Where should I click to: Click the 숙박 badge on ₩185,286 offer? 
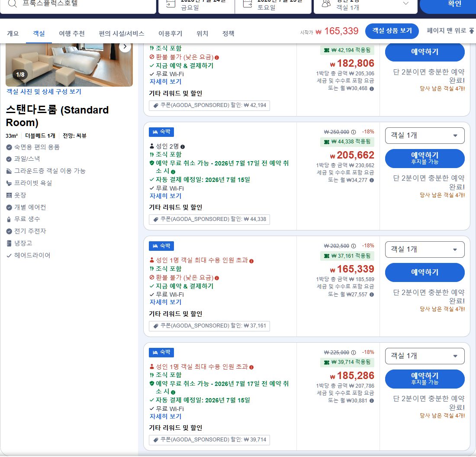click(x=161, y=353)
